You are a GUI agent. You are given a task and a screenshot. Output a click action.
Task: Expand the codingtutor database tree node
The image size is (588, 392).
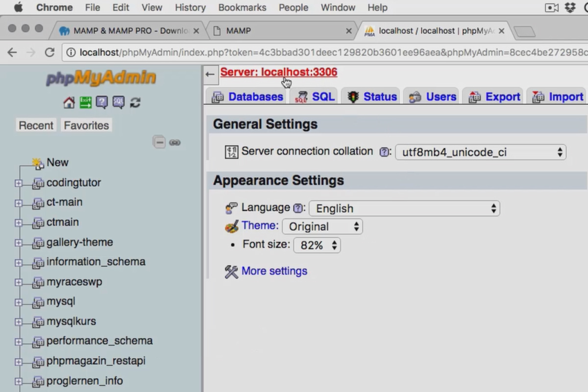point(19,183)
